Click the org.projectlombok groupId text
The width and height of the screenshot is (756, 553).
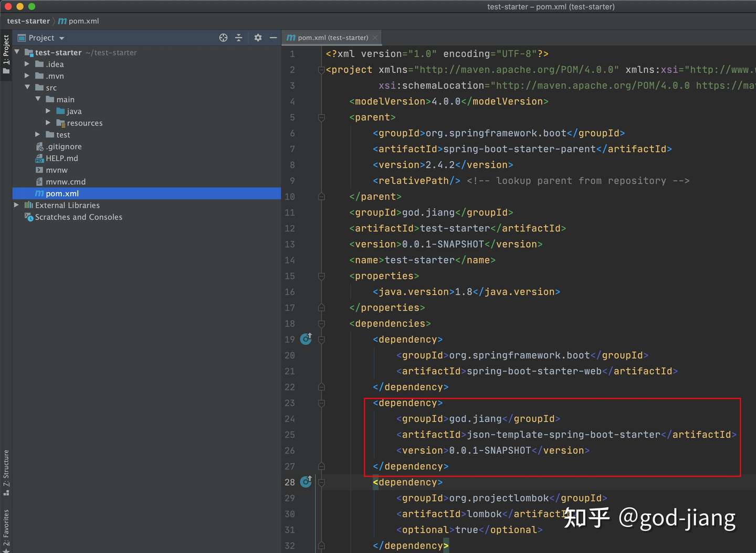click(499, 498)
